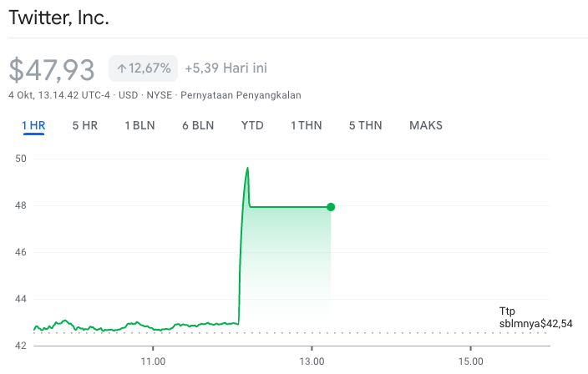Click the $47,93 stock price
Viewport: 588px width, 374px height.
(x=52, y=69)
